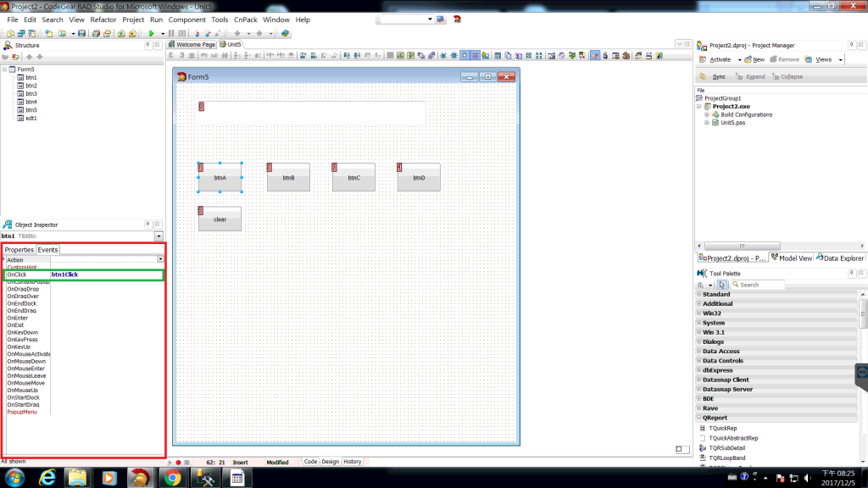The image size is (868, 488).
Task: Expand the Additional category in Tool Palette
Action: [x=699, y=304]
